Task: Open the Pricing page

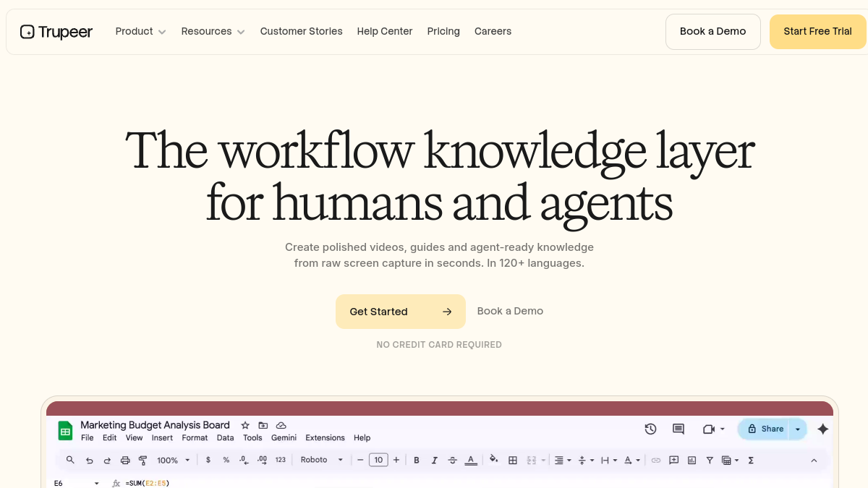Action: [x=443, y=32]
